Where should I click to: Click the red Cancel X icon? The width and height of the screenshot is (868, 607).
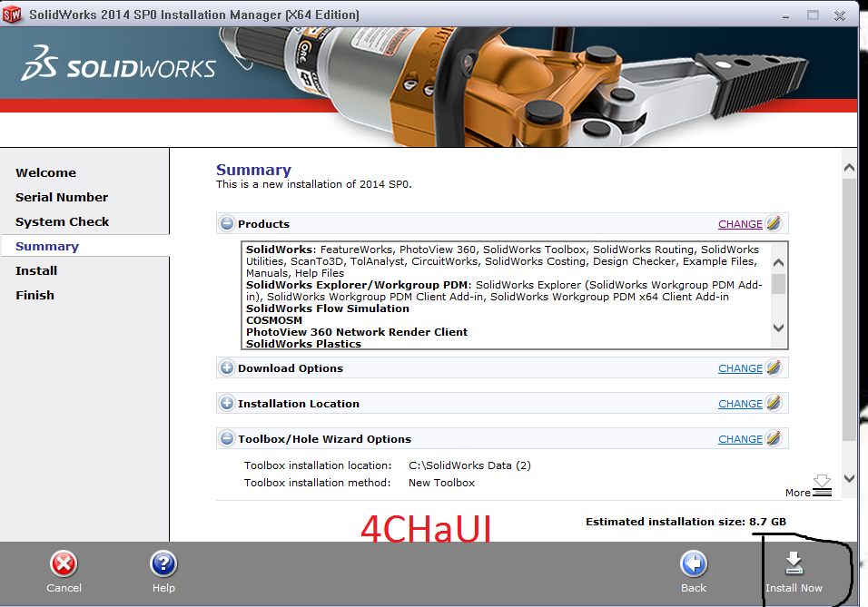pos(64,564)
